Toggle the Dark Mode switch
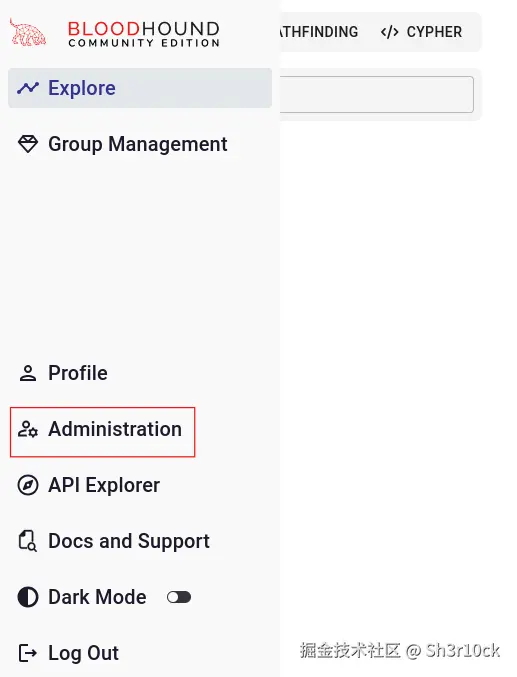 (x=179, y=597)
